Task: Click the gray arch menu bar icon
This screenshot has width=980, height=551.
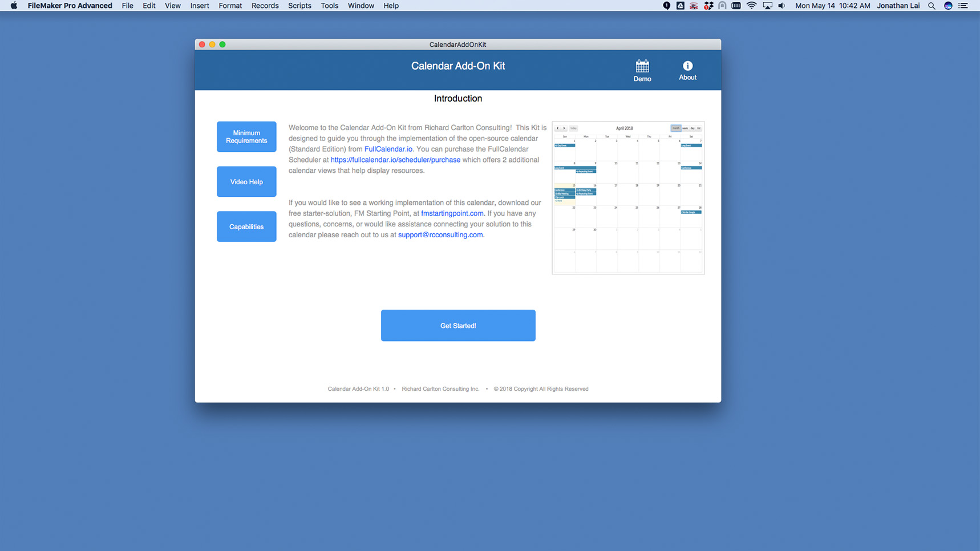Action: (722, 6)
